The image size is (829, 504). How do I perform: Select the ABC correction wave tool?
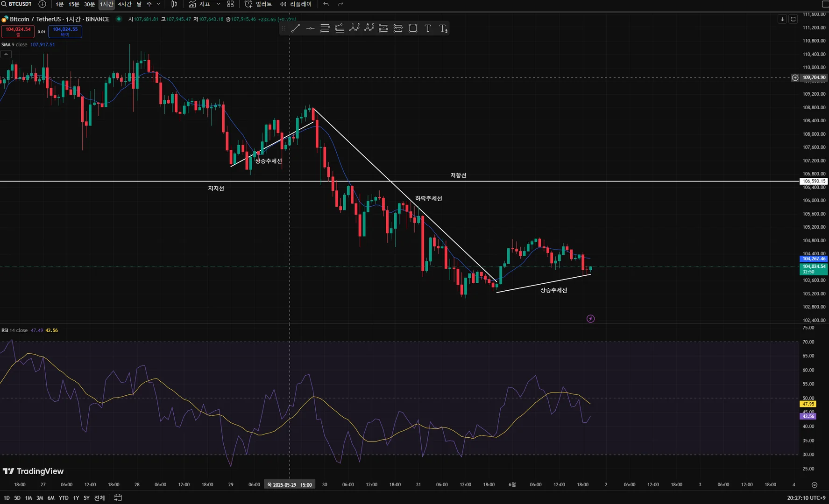369,28
